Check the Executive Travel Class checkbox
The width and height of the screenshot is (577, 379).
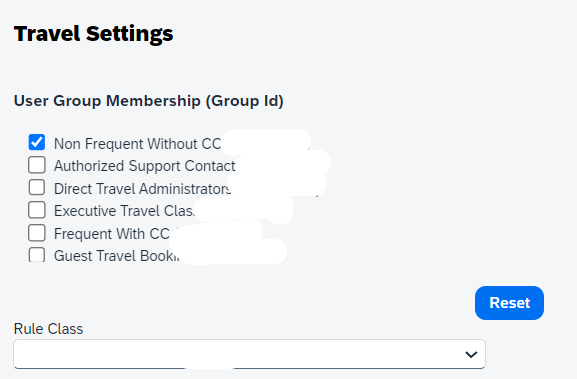(37, 210)
